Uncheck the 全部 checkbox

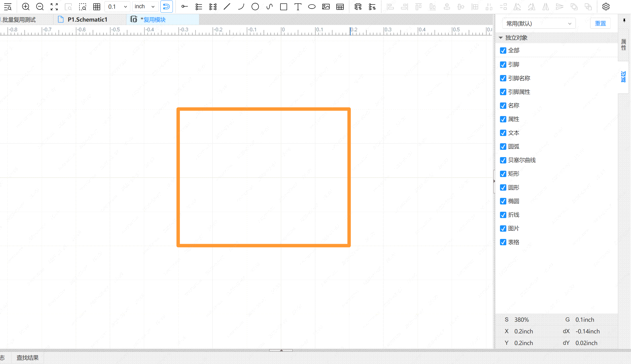(x=503, y=51)
